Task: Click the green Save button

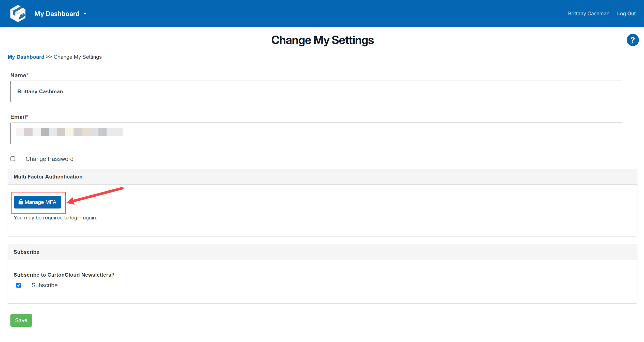Action: (21, 320)
